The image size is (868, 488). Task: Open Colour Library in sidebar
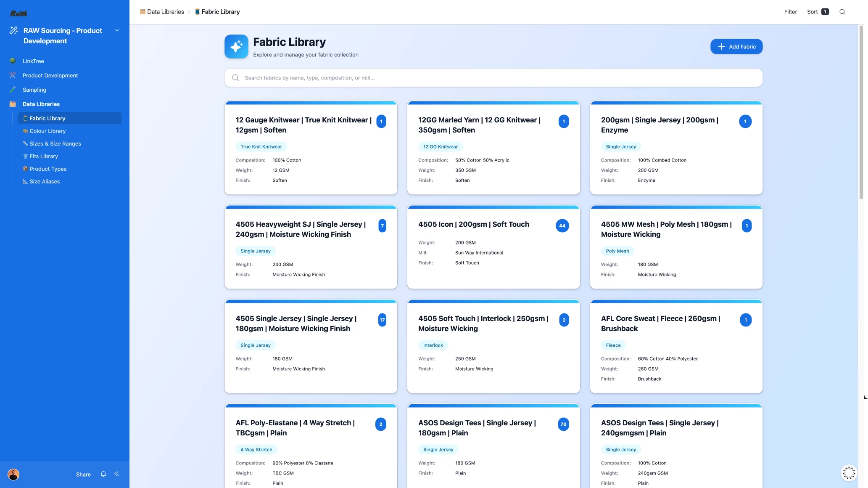click(47, 131)
